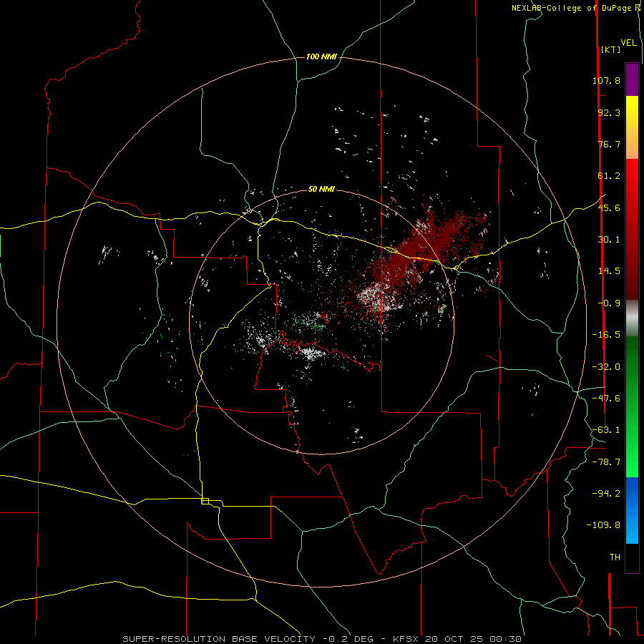Image resolution: width=644 pixels, height=644 pixels.
Task: Click the [KT] units label
Action: click(611, 49)
